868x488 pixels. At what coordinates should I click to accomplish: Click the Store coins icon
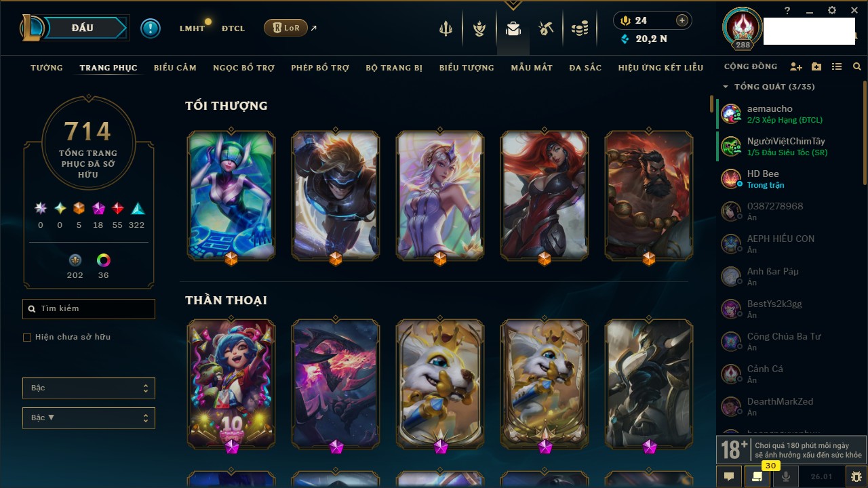point(579,28)
